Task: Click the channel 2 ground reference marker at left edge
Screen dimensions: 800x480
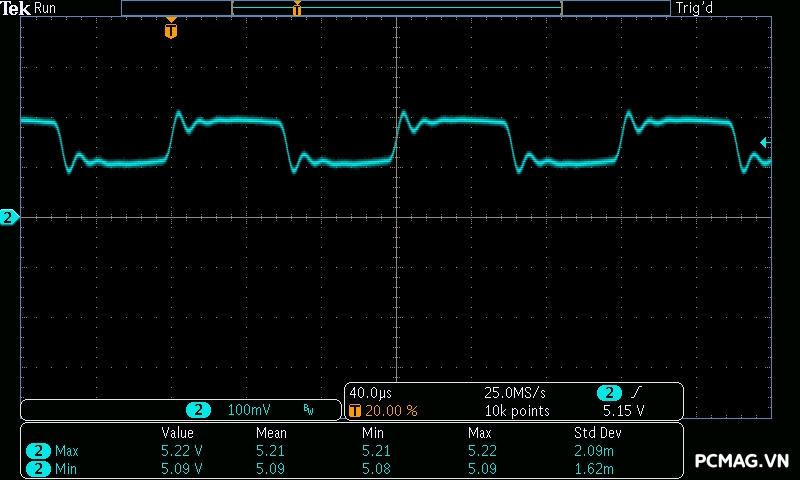Action: click(9, 217)
